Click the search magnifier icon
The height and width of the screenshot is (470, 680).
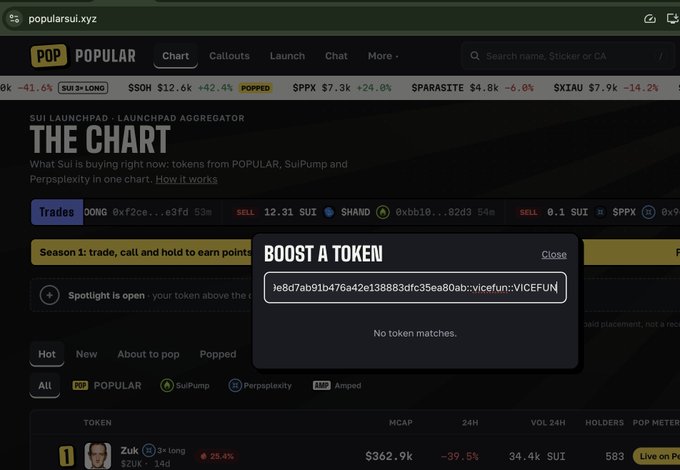coord(475,56)
